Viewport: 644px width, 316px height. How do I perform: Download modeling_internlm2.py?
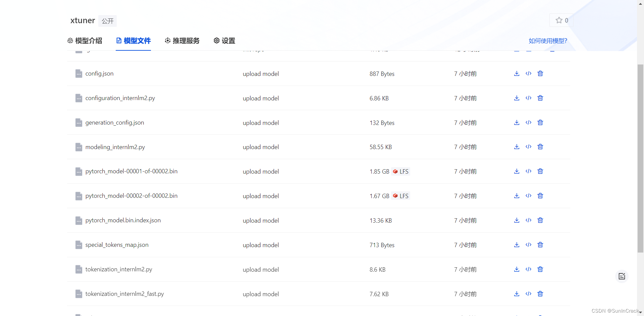(x=517, y=147)
